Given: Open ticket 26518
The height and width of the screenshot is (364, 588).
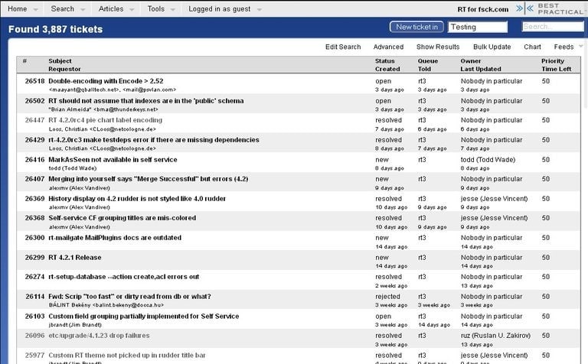Looking at the screenshot, I should (x=35, y=81).
